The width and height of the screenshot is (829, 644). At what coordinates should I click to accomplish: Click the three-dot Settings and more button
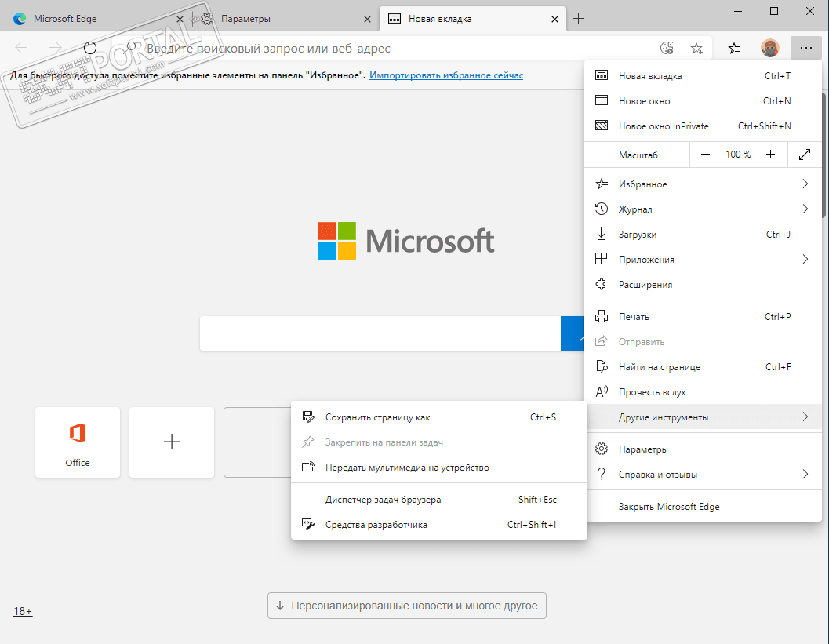pos(805,48)
